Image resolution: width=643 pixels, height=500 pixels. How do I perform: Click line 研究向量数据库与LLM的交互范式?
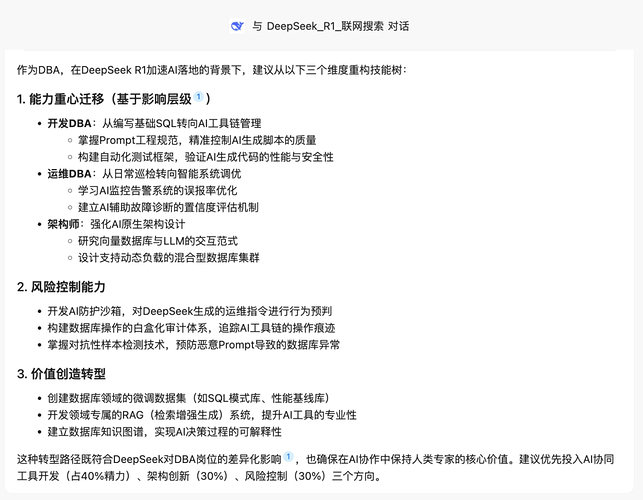(x=158, y=241)
